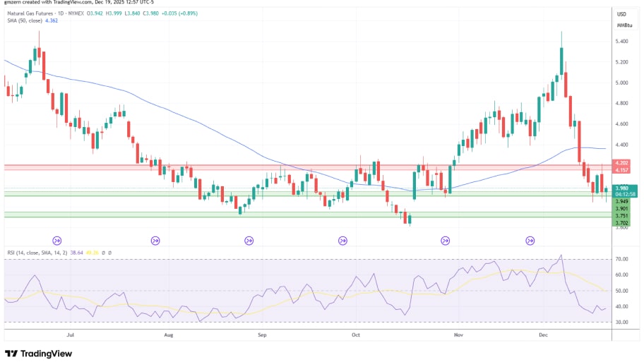
Task: Click the rollover event icon nearest the Aug label
Action: click(155, 241)
